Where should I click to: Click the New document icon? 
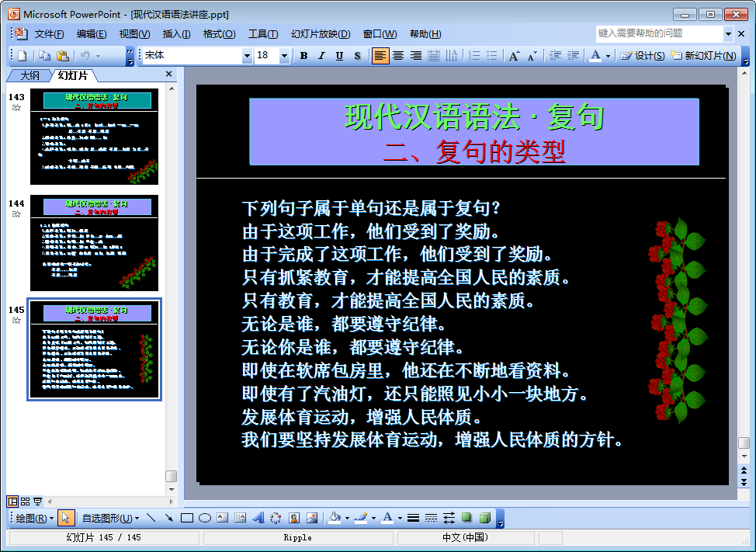click(23, 56)
